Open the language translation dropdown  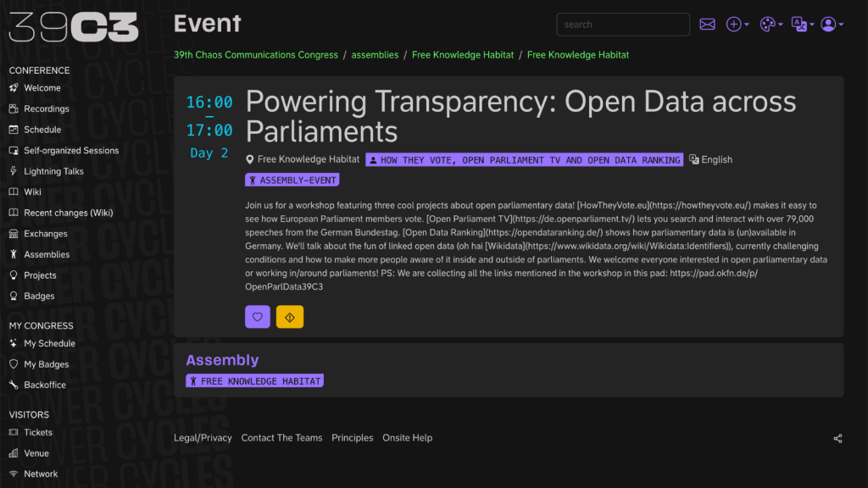point(802,25)
